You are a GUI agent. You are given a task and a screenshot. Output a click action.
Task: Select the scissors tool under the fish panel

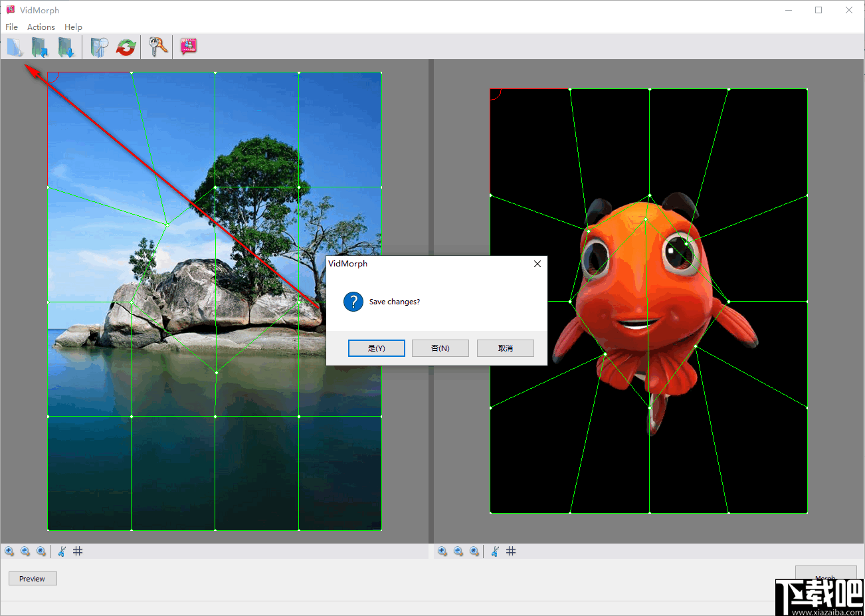click(x=494, y=551)
